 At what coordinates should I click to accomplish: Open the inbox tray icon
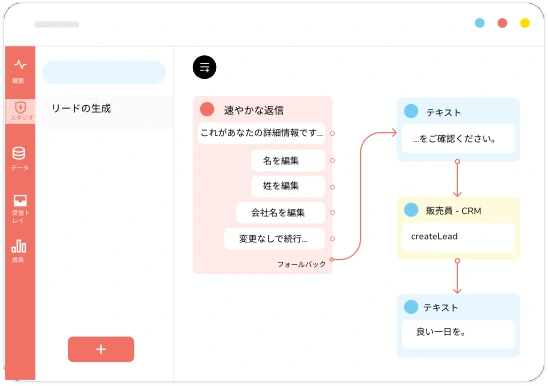20,201
